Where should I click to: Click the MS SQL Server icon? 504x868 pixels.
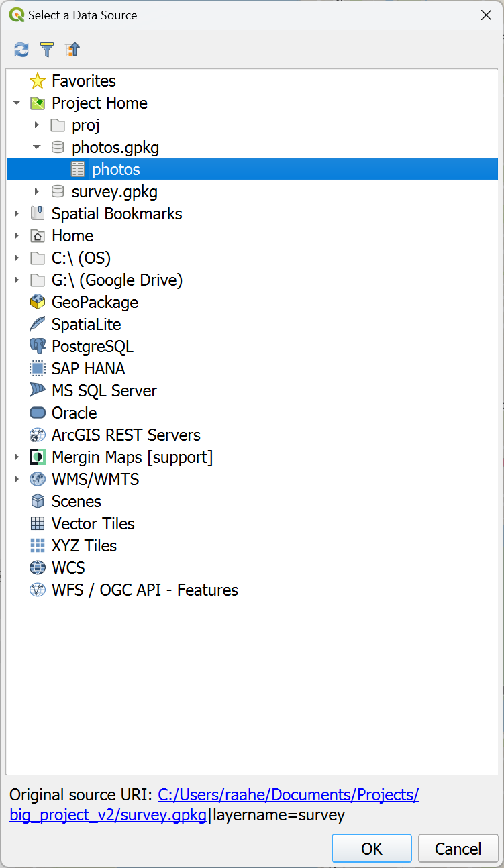[38, 391]
